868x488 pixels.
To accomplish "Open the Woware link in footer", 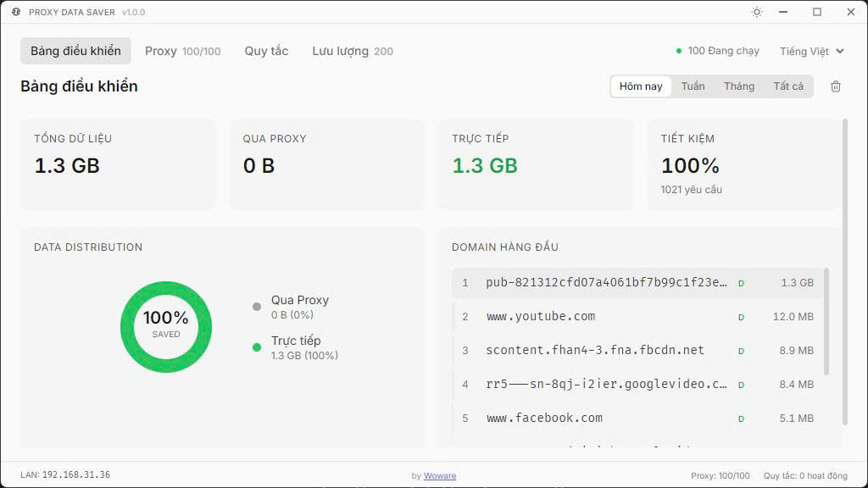I will (x=440, y=475).
